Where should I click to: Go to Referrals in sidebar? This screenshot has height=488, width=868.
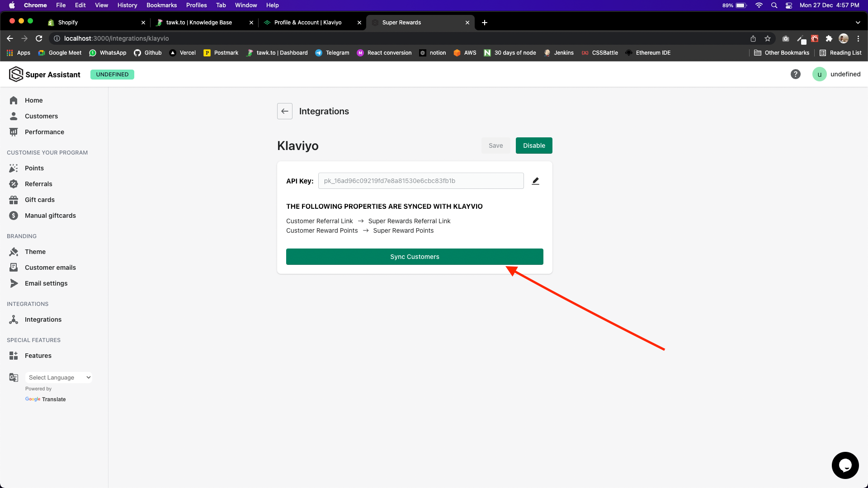point(38,184)
